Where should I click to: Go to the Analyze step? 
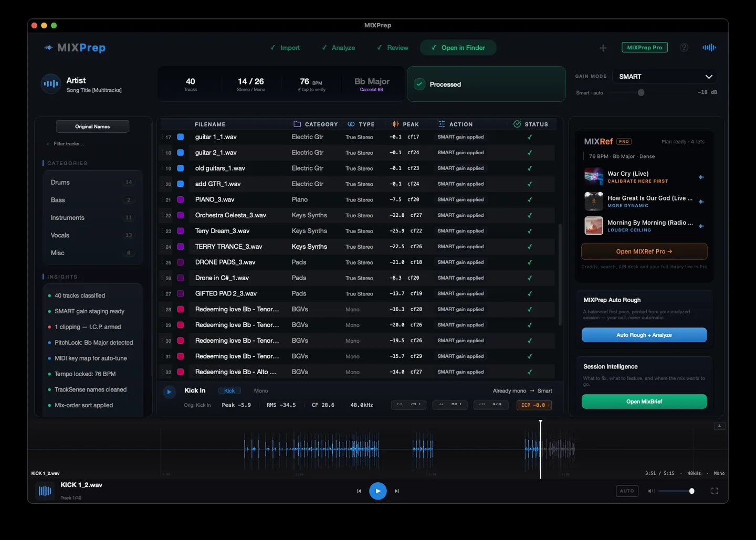338,48
